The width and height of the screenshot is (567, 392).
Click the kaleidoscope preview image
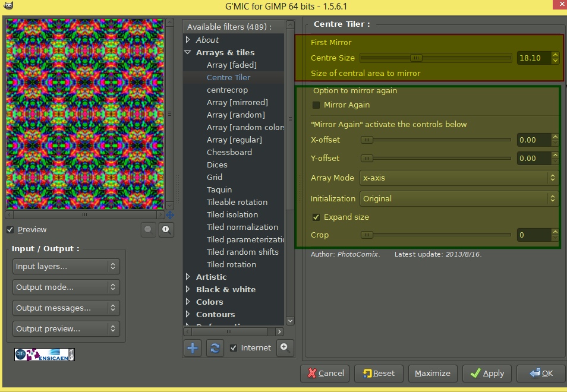tap(85, 114)
